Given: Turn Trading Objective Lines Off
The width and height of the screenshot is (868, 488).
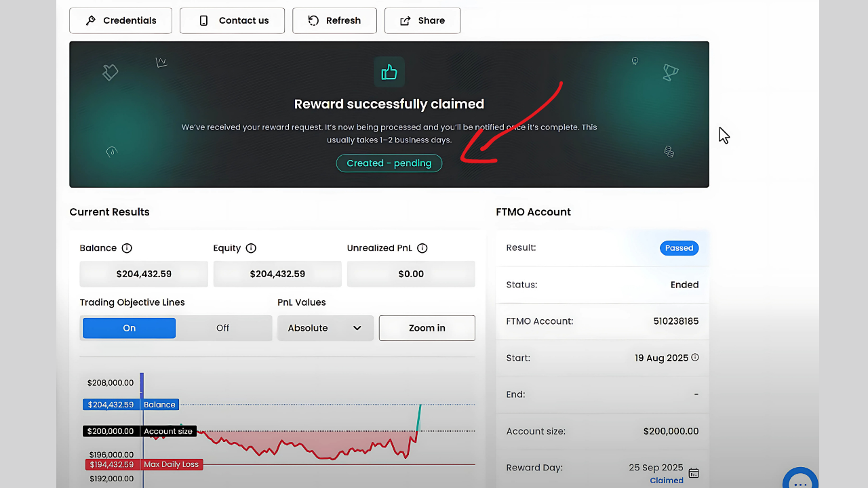Looking at the screenshot, I should coord(222,328).
